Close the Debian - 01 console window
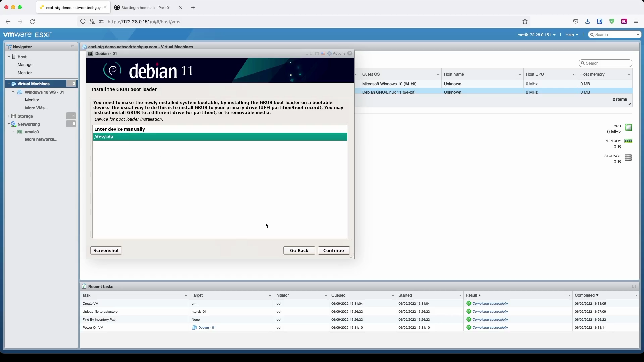 350,53
